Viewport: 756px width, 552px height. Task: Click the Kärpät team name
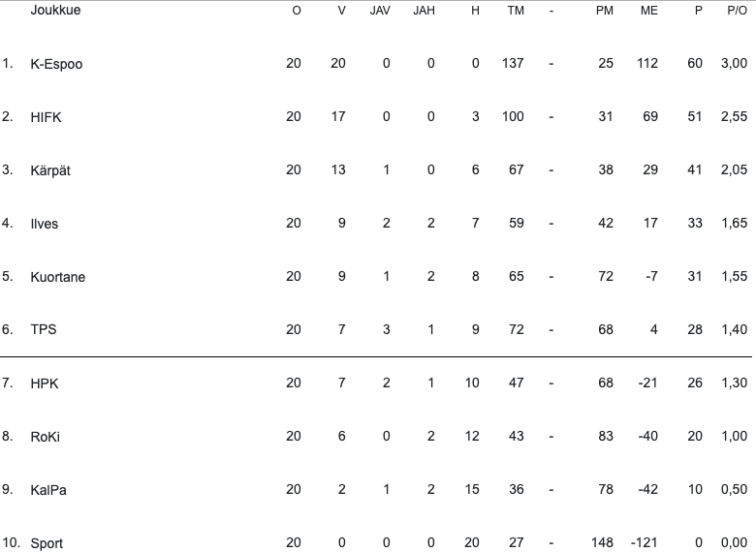click(50, 170)
